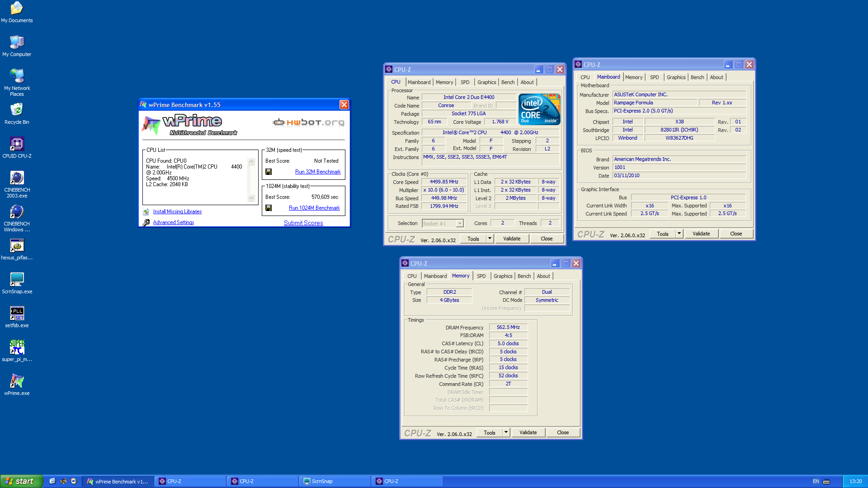Image resolution: width=868 pixels, height=488 pixels.
Task: Run the 1024M Benchmark link
Action: pyautogui.click(x=314, y=208)
